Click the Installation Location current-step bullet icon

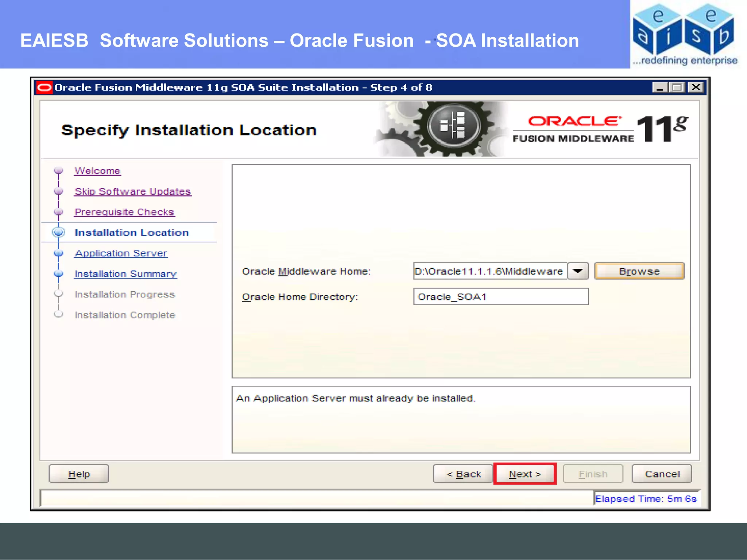(x=58, y=232)
